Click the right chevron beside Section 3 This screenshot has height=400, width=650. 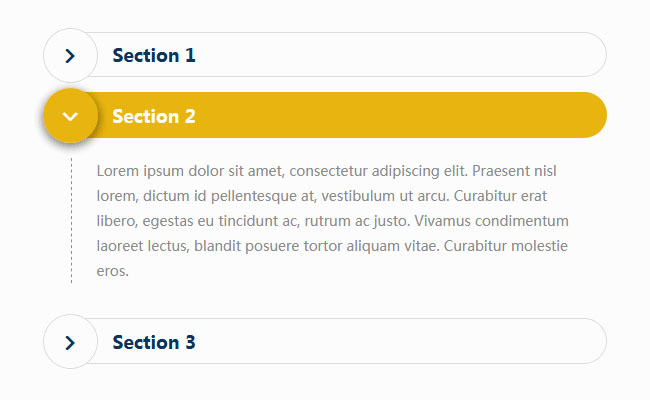click(70, 343)
